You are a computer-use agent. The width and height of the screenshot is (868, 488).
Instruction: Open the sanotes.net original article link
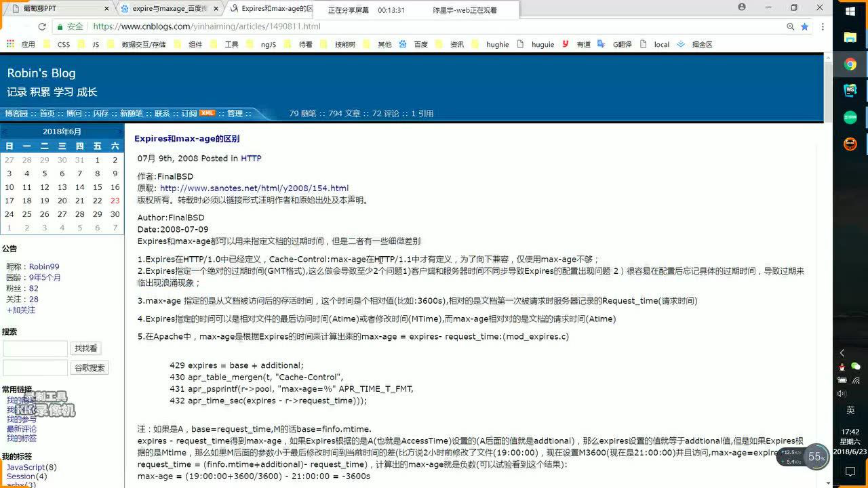(x=254, y=188)
